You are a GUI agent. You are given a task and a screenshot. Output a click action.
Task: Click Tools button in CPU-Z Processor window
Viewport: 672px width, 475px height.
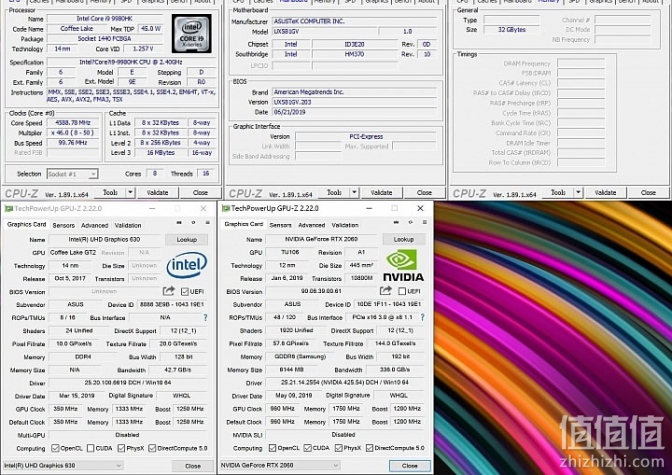110,192
